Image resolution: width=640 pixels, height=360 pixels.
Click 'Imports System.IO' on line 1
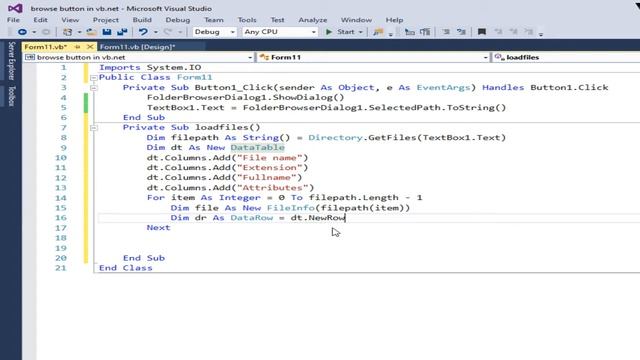[x=150, y=67]
